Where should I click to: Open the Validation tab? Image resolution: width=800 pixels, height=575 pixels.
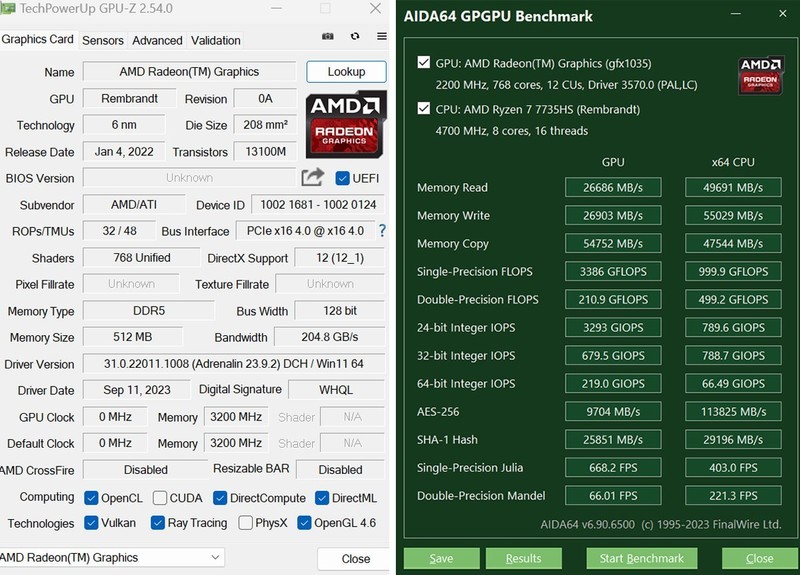[x=215, y=40]
